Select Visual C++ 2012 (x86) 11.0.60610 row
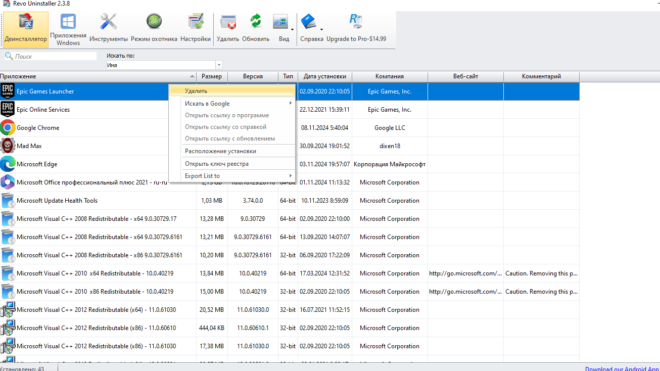660x371 pixels. pyautogui.click(x=290, y=328)
